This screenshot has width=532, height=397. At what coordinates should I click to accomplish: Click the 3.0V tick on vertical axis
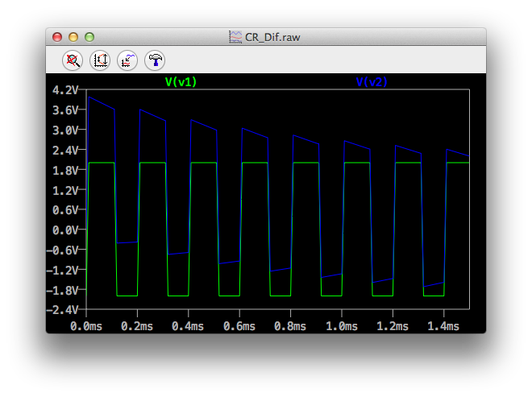(x=64, y=130)
